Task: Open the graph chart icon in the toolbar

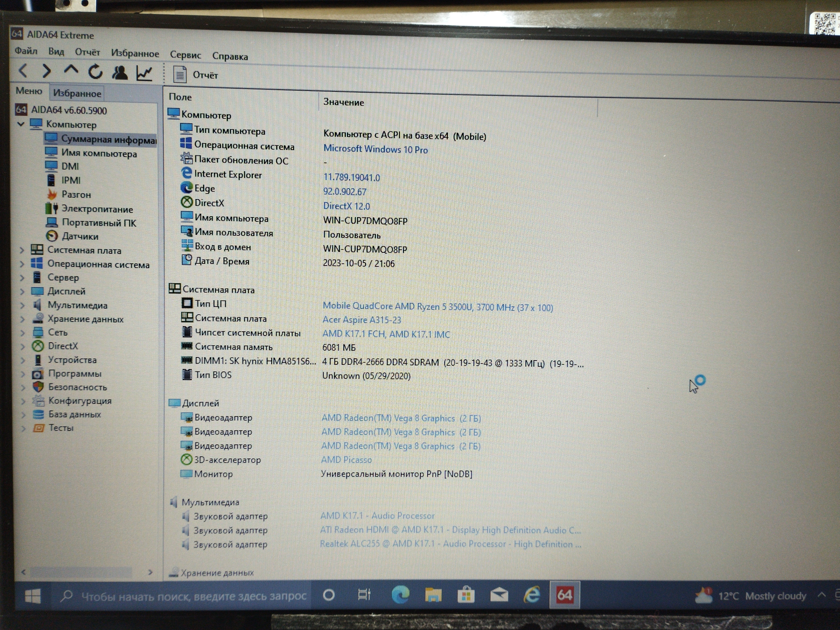Action: coord(144,73)
